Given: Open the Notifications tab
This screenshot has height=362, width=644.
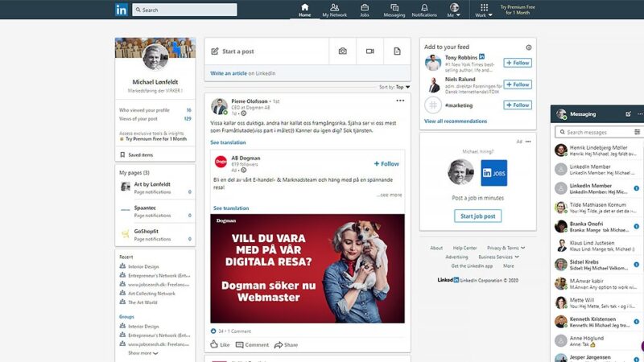Looking at the screenshot, I should click(x=424, y=10).
